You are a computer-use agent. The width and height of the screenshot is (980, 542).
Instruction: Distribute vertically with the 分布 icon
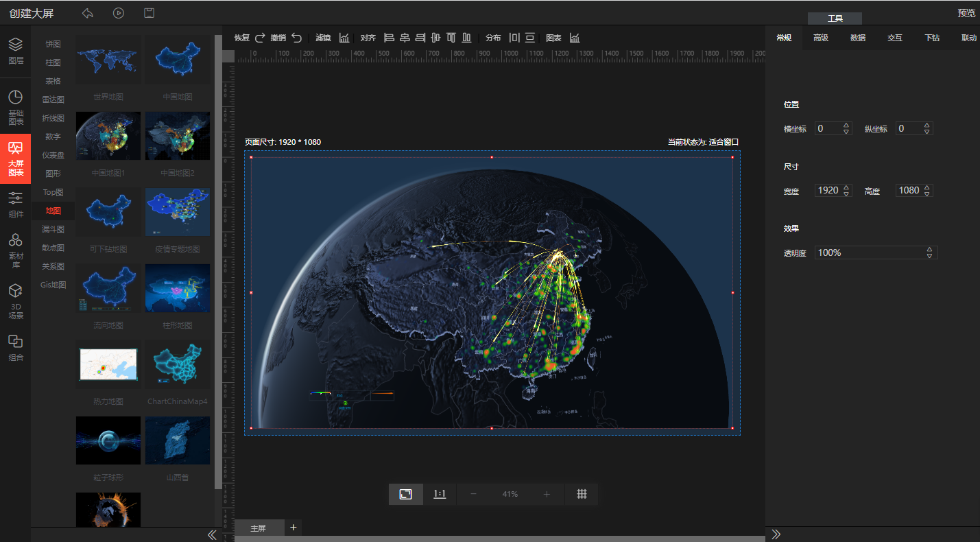(x=530, y=38)
